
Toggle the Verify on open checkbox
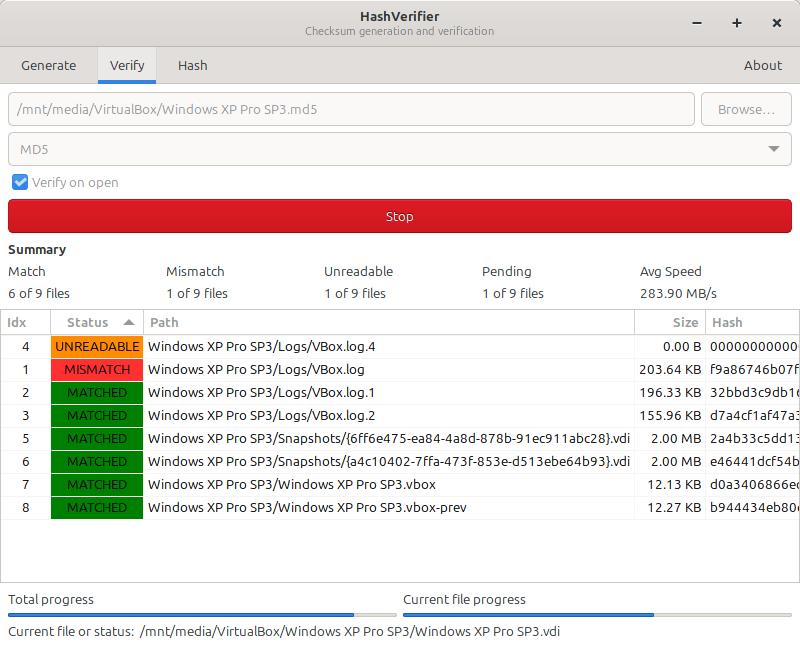(x=20, y=183)
